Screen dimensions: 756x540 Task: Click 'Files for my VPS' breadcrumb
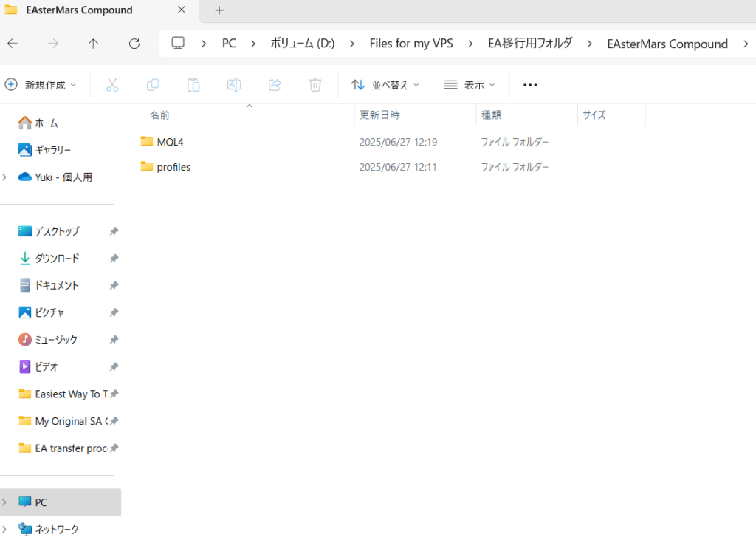(411, 44)
